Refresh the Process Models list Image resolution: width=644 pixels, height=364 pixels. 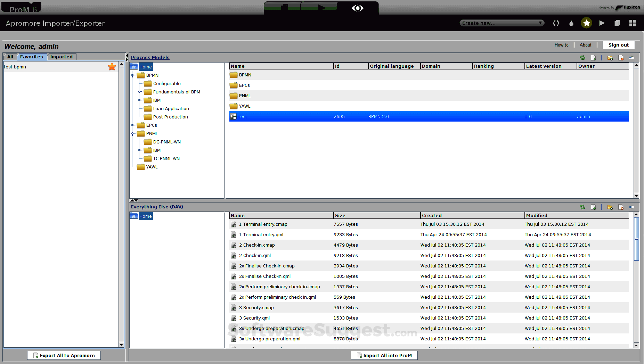click(582, 58)
